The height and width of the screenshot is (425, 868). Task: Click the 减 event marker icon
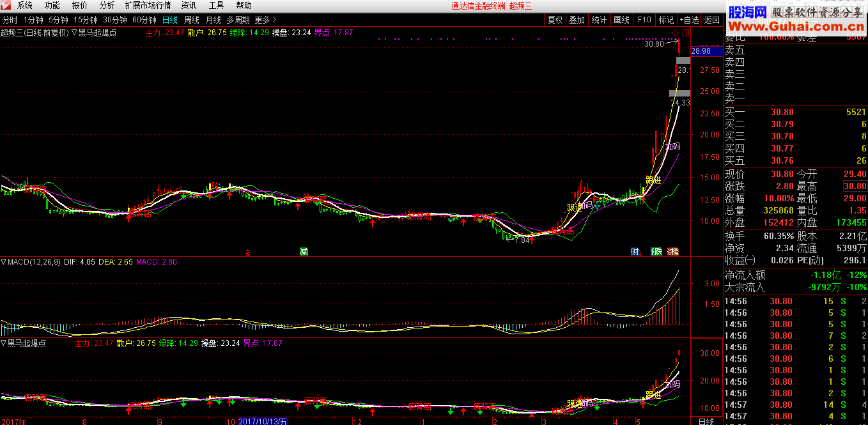(304, 251)
